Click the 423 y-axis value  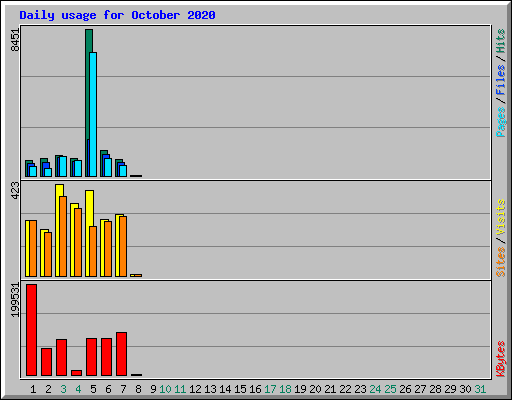[x=15, y=191]
